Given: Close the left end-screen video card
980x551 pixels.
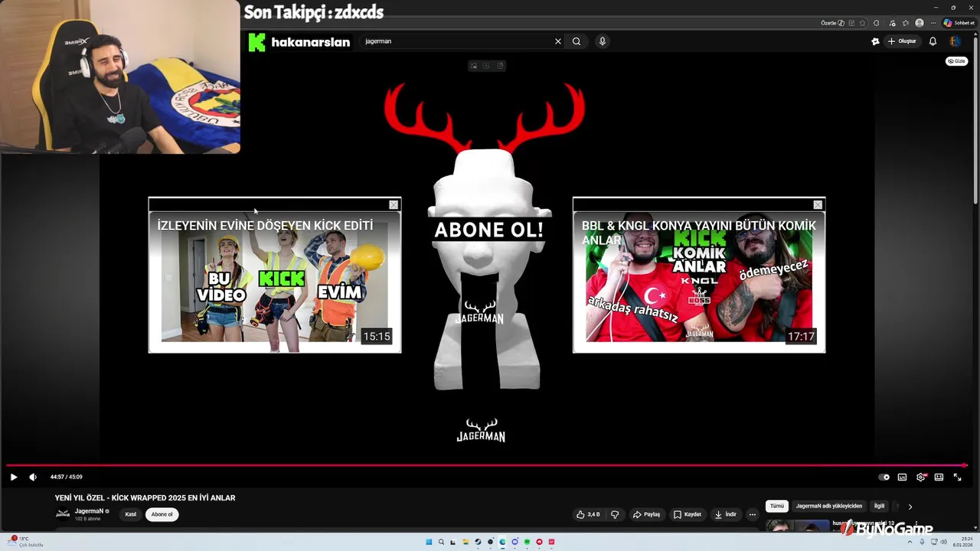Looking at the screenshot, I should pos(394,205).
